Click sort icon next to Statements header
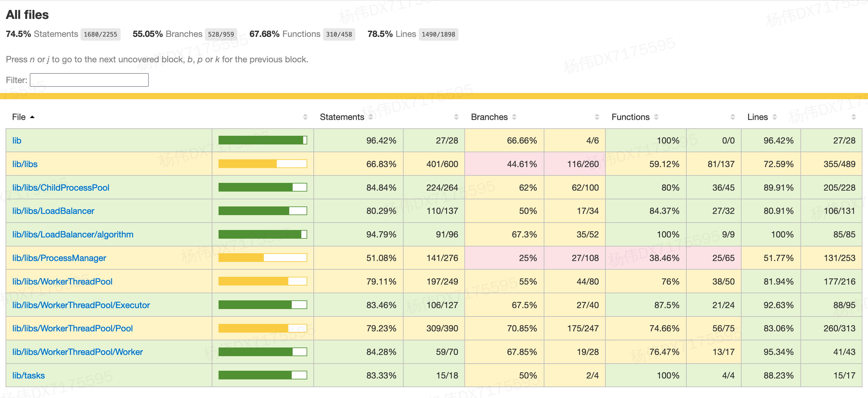The width and height of the screenshot is (868, 398). tap(371, 117)
